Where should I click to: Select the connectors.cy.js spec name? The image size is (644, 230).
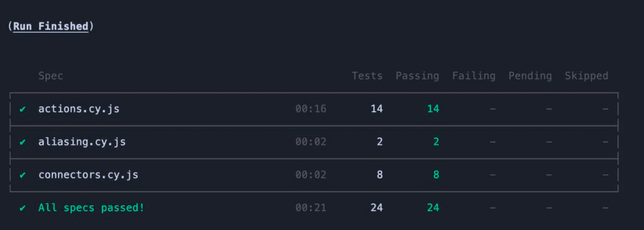(88, 175)
